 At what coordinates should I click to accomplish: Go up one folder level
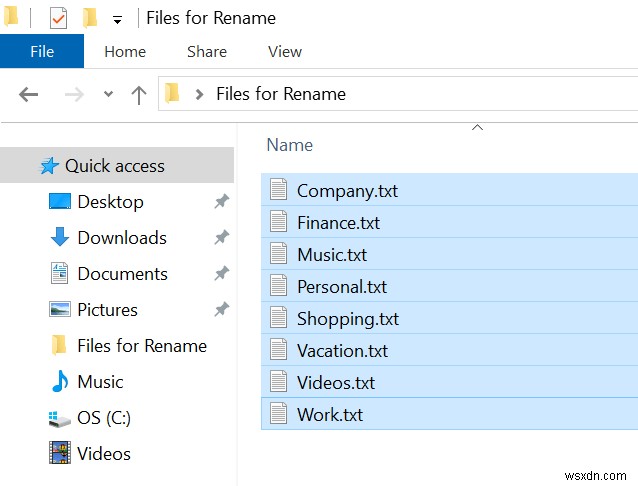[x=139, y=95]
